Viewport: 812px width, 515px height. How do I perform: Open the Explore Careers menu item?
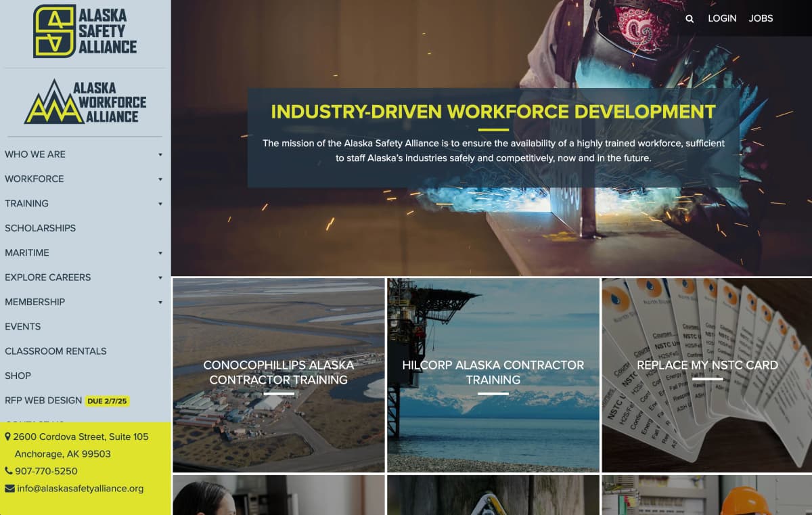[x=48, y=277]
